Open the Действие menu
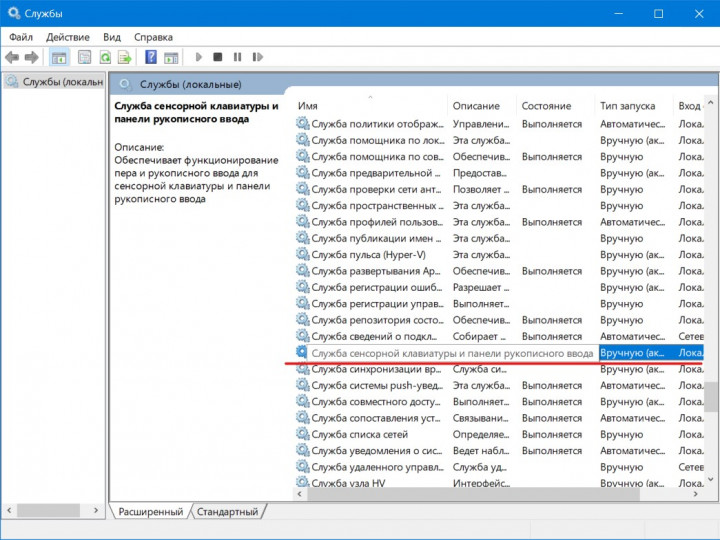This screenshot has height=540, width=720. coord(68,36)
